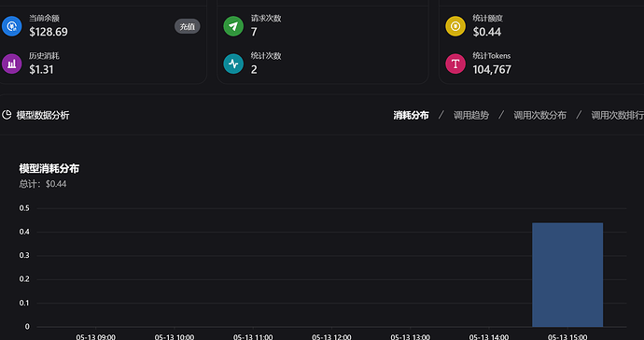644x340 pixels.
Task: Switch to the 调用趋势 tab
Action: click(471, 116)
